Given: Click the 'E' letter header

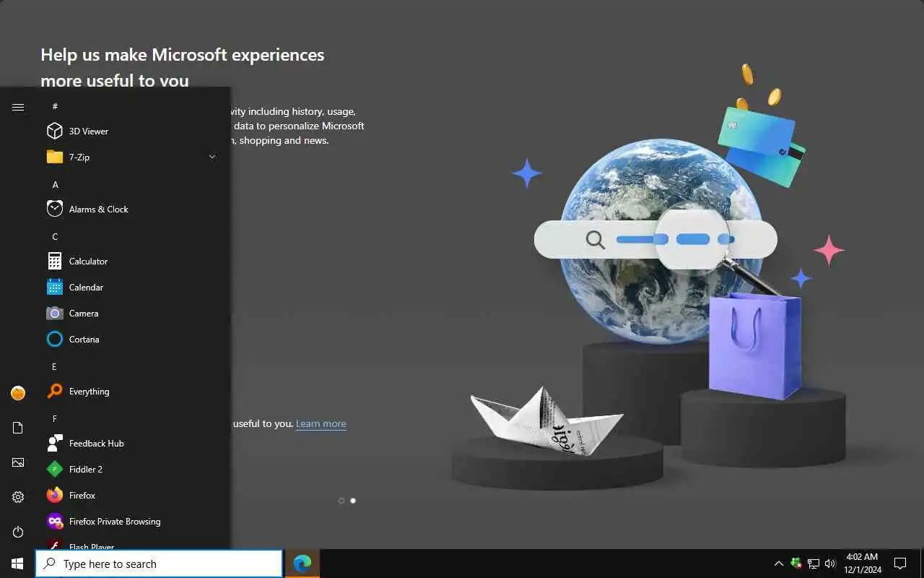Looking at the screenshot, I should [54, 366].
